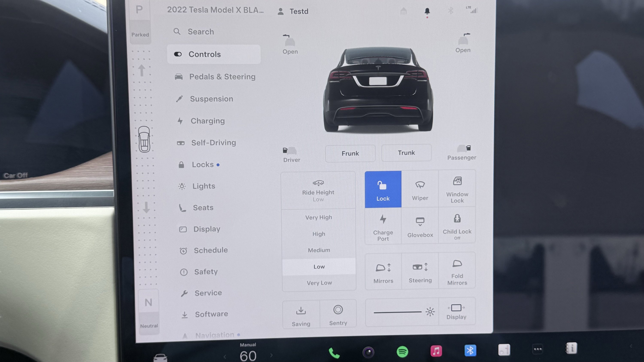The height and width of the screenshot is (362, 644).
Task: Open the Glovebox
Action: [x=420, y=226]
